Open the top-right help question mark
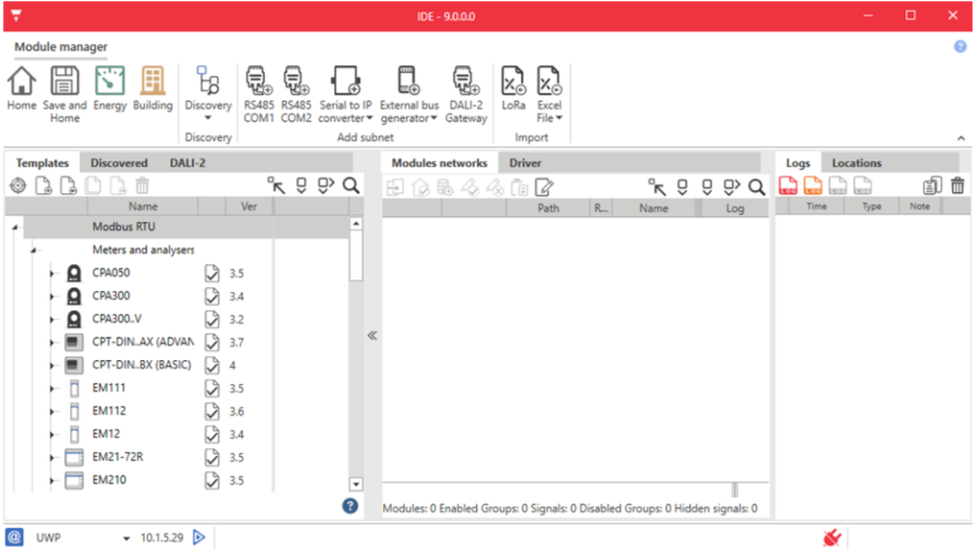The image size is (980, 552). [x=960, y=47]
